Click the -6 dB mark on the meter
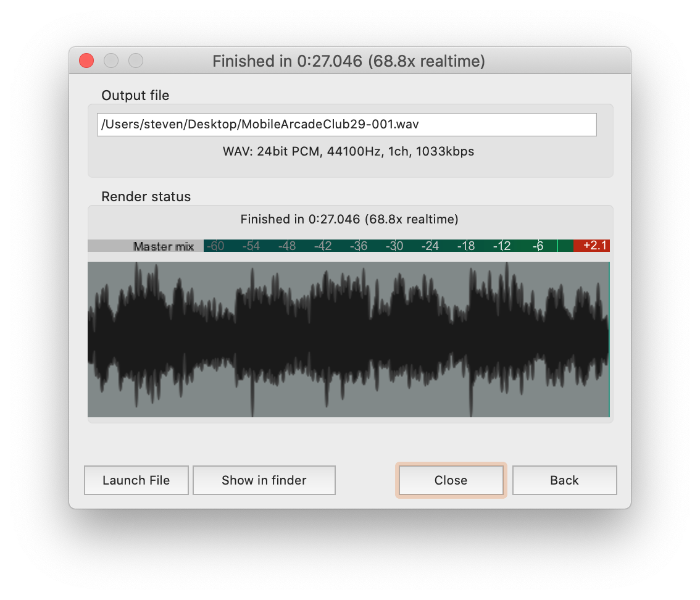Image resolution: width=700 pixels, height=600 pixels. [x=538, y=245]
